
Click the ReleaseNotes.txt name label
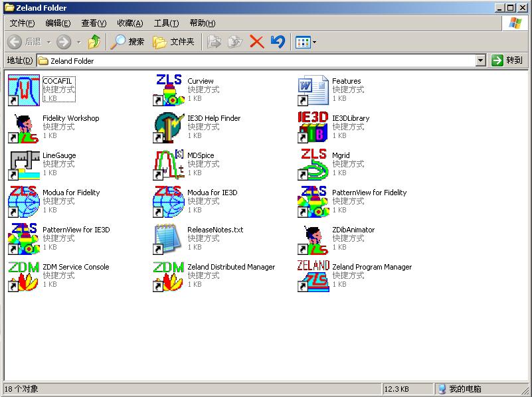[x=215, y=230]
